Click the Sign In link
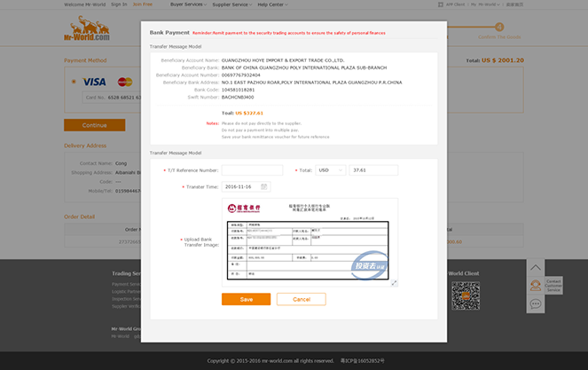The image size is (588, 370). click(x=119, y=4)
